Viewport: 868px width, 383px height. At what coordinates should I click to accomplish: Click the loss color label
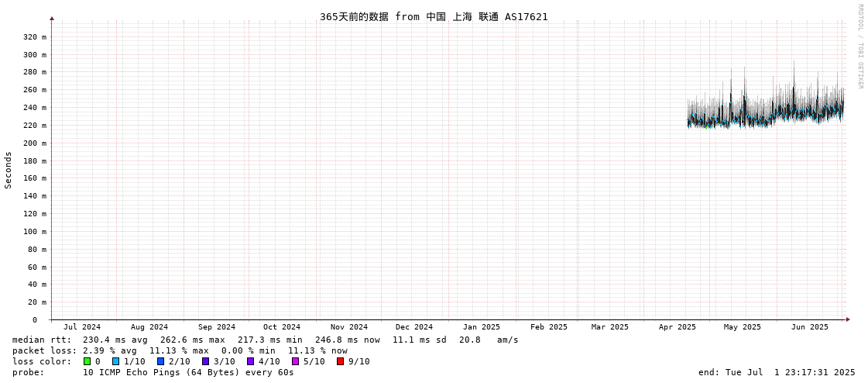pyautogui.click(x=42, y=361)
